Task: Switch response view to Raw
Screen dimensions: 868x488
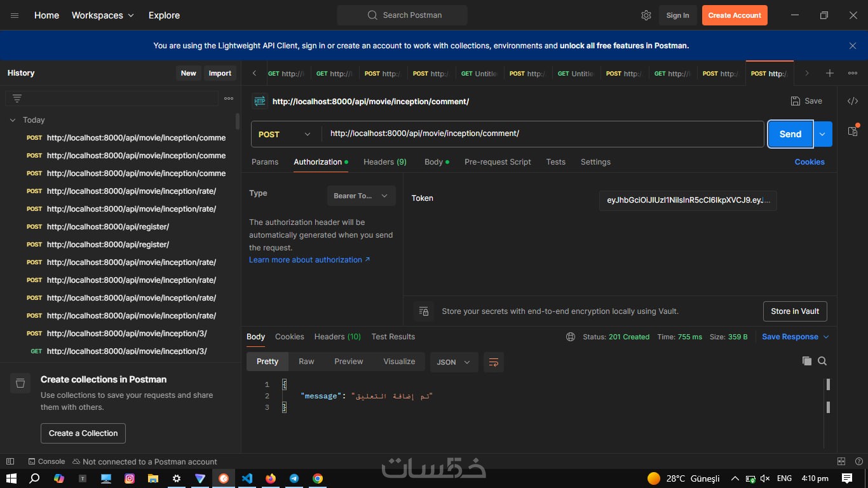Action: [x=306, y=362]
